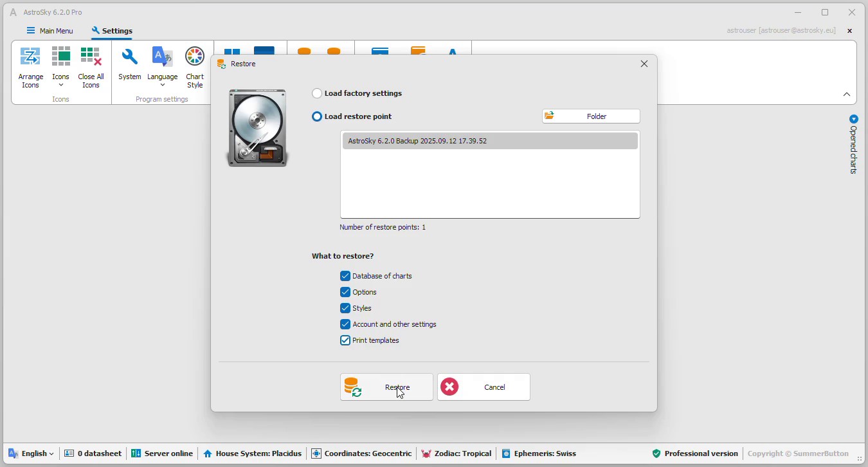Open the Main Menu
Viewport: 868px width, 467px height.
(50, 30)
